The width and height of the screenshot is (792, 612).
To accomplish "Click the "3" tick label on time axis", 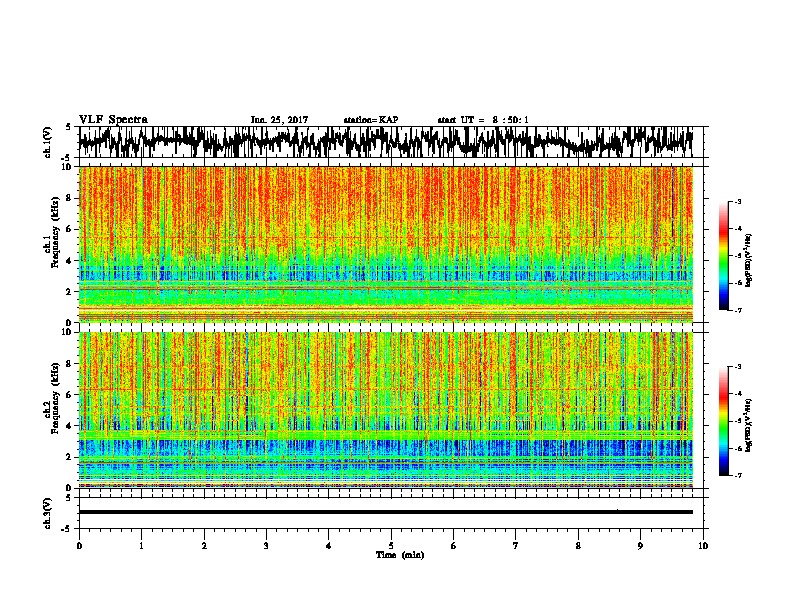I will [x=266, y=546].
